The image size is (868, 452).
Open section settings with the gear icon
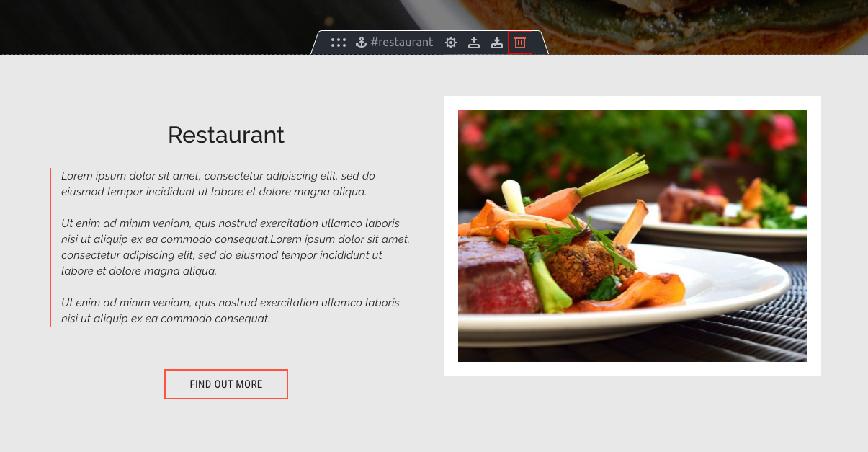point(451,43)
